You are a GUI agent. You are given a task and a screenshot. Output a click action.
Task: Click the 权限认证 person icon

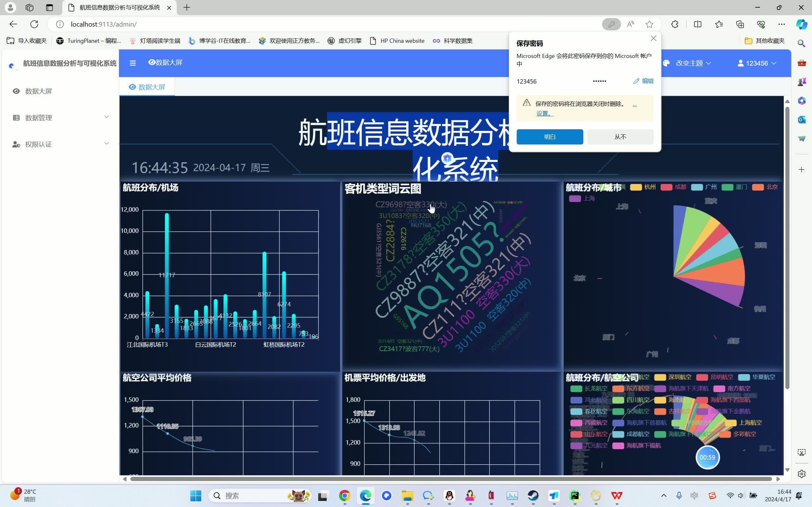16,144
